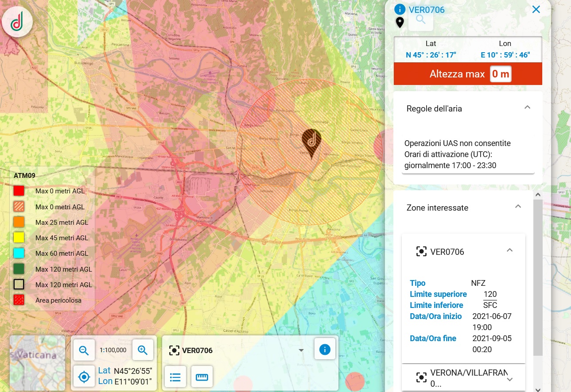
Task: Click the latitude N 45° : 26' : 17" value
Action: (x=431, y=55)
